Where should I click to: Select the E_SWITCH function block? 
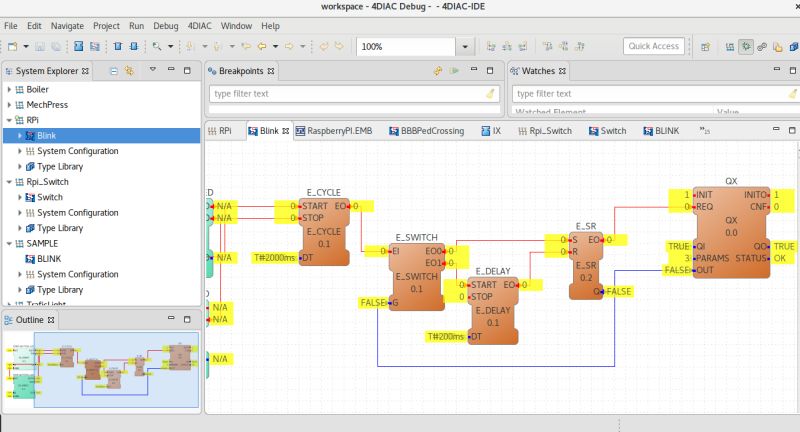tap(417, 277)
